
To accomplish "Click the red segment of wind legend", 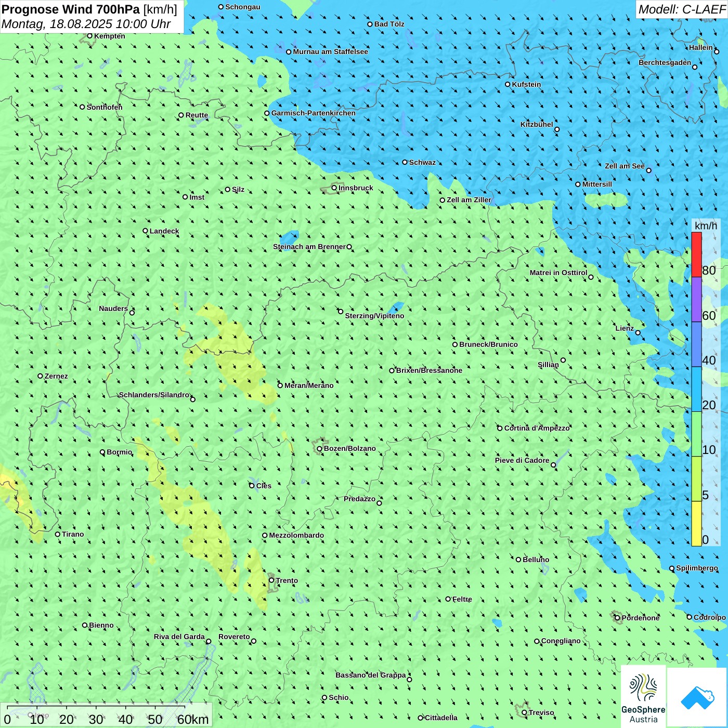I will coord(696,254).
